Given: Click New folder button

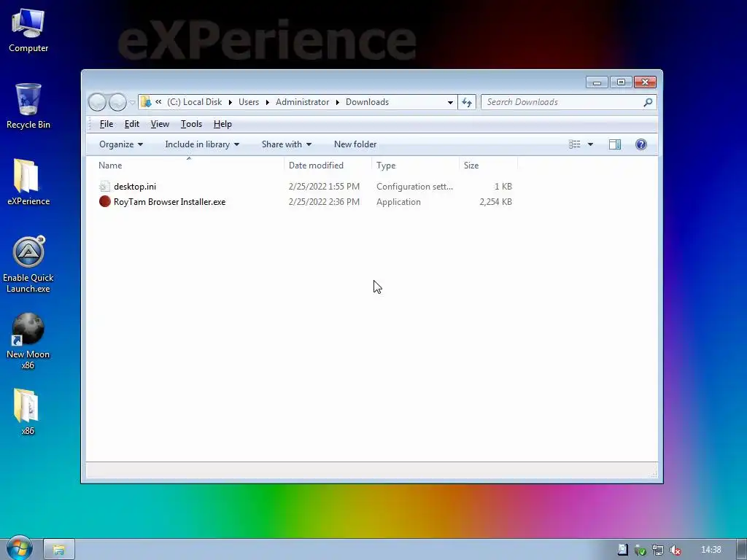Looking at the screenshot, I should coord(355,144).
